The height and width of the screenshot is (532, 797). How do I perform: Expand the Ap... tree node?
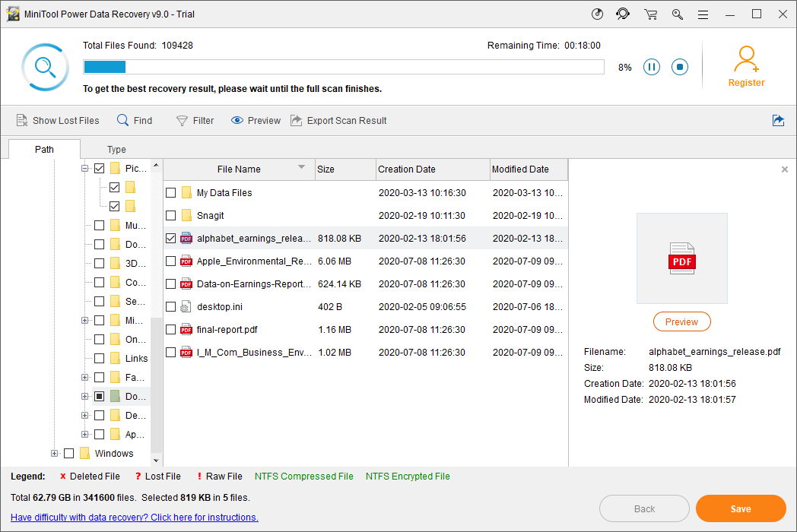pyautogui.click(x=85, y=434)
